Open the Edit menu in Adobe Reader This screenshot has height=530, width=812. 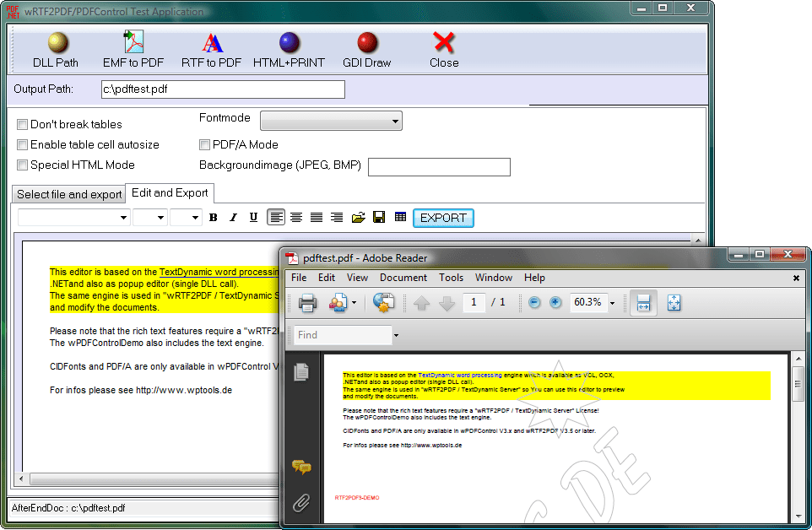click(x=327, y=278)
